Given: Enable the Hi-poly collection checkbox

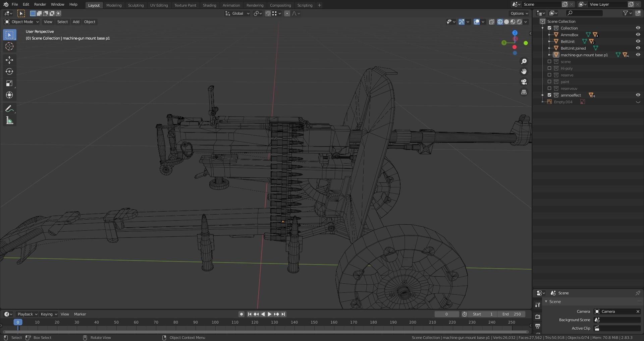Looking at the screenshot, I should tap(549, 68).
